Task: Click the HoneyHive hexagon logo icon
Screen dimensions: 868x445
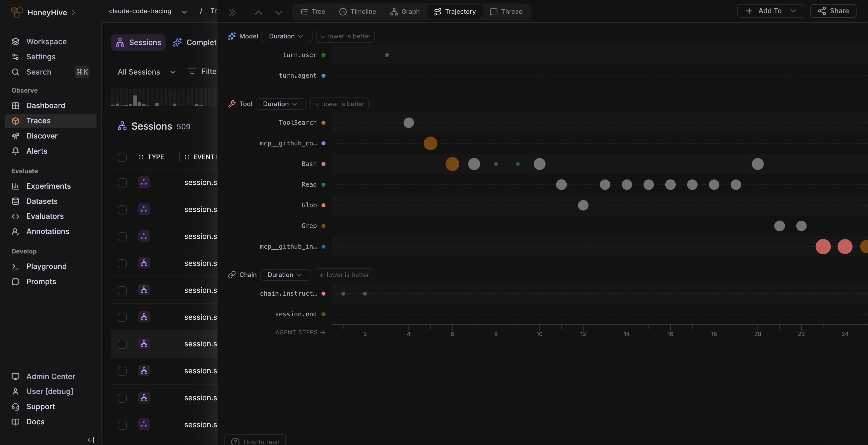Action: click(x=17, y=12)
